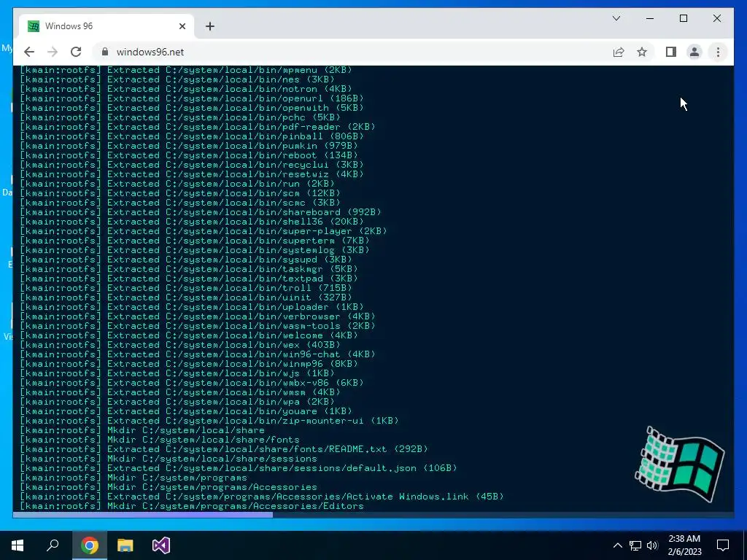The image size is (747, 560).
Task: Bookmark this tab with the star icon
Action: [x=642, y=52]
